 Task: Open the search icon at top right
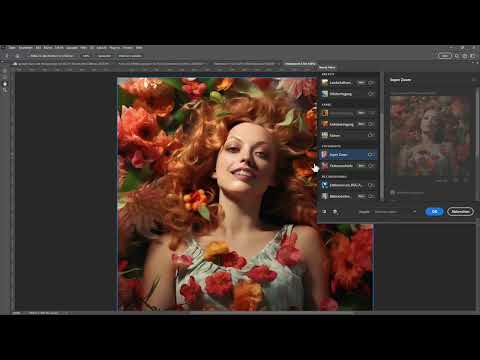[457, 56]
